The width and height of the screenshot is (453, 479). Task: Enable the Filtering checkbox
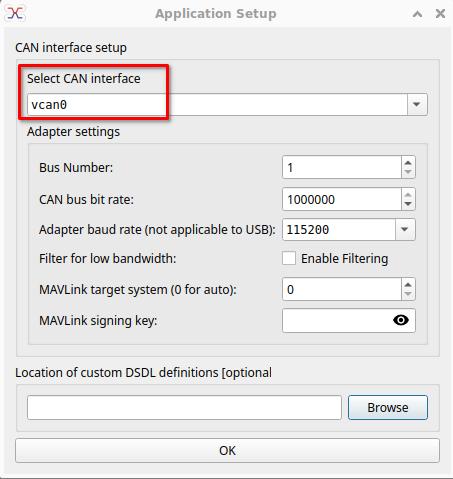coord(289,258)
